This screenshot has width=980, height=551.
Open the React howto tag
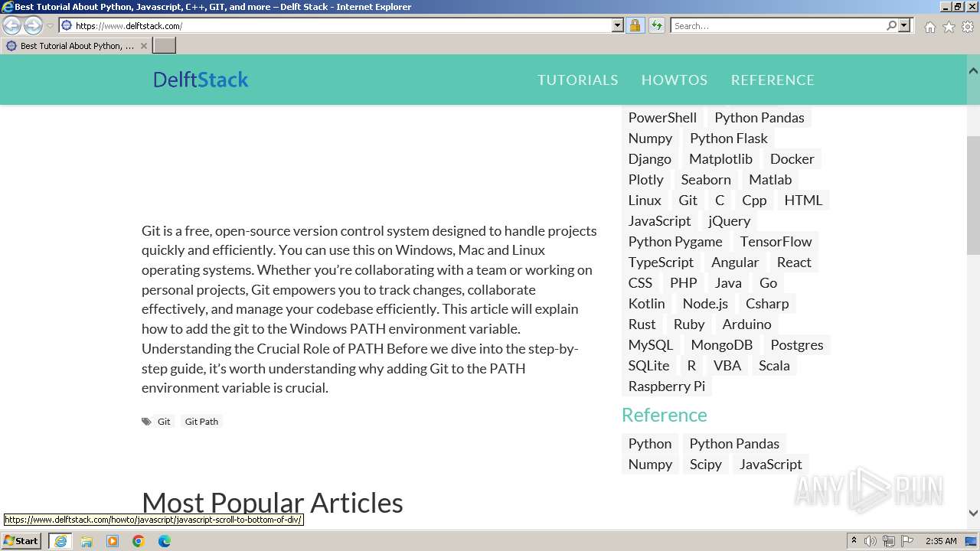tap(793, 262)
